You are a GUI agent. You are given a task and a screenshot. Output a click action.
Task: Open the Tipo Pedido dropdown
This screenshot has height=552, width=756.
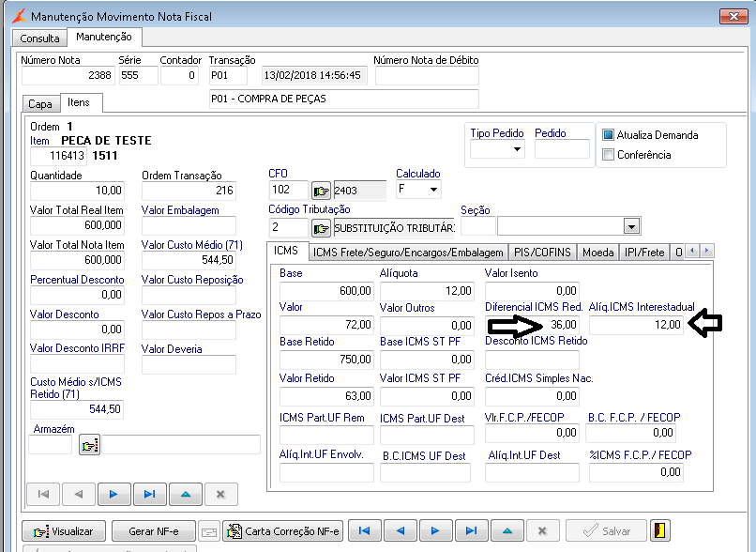(517, 149)
